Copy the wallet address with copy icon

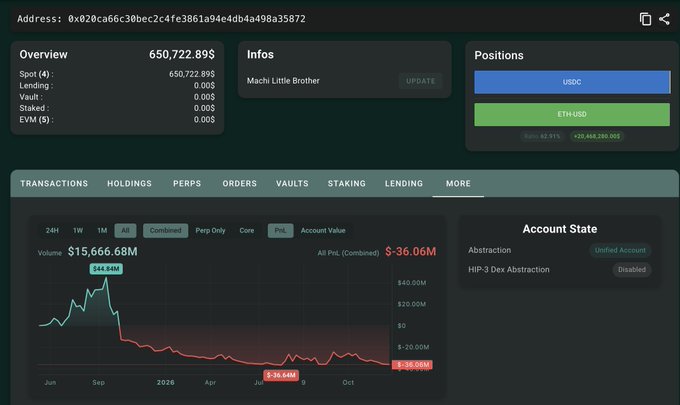645,19
